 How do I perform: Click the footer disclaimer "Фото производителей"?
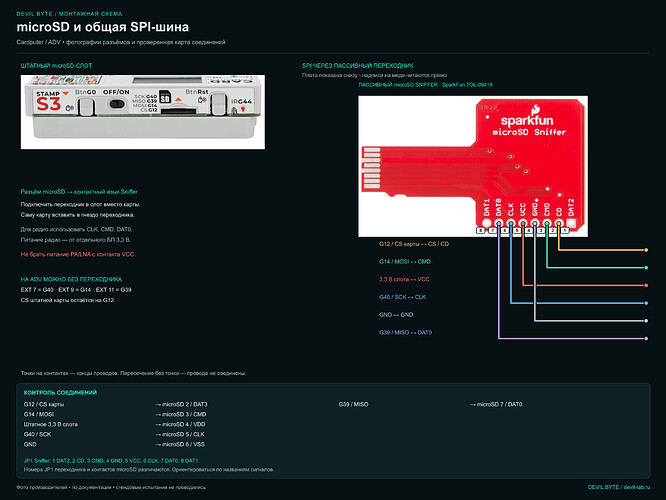point(111,487)
